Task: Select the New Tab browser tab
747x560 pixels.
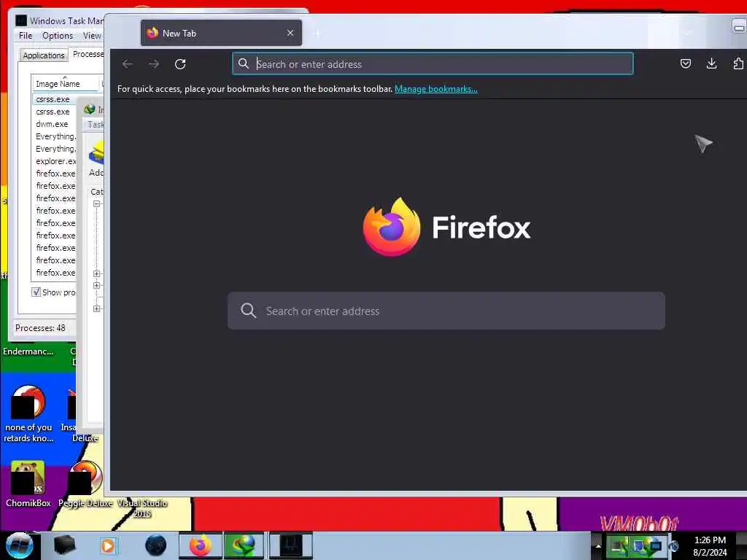Action: (x=221, y=33)
